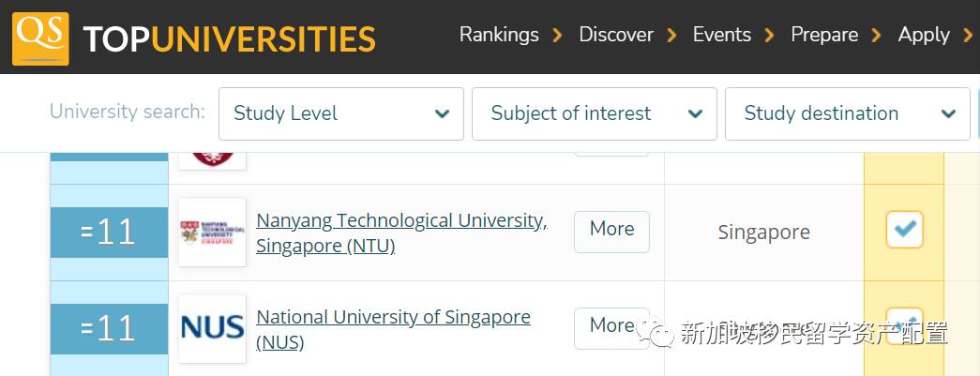The image size is (980, 376).
Task: Open the Study Level dropdown
Action: pyautogui.click(x=341, y=113)
